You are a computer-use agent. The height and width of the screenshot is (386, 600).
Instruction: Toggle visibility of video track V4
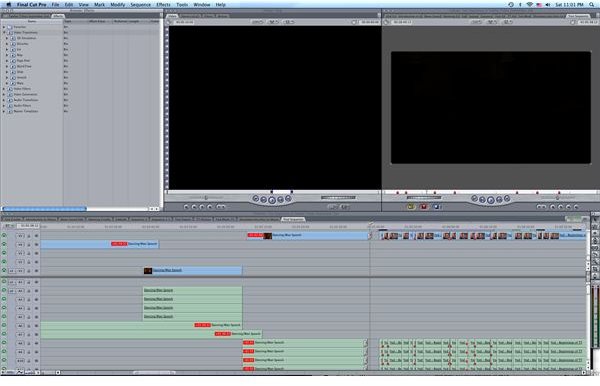point(4,244)
